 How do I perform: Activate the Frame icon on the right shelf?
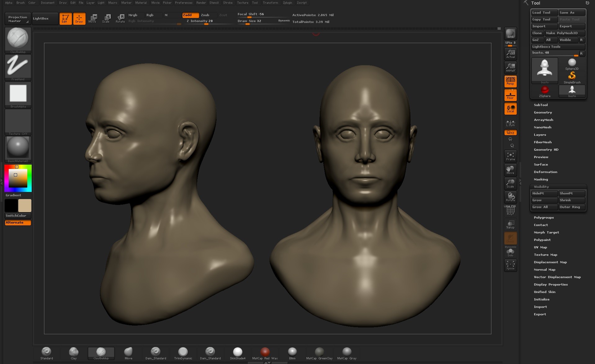(510, 156)
